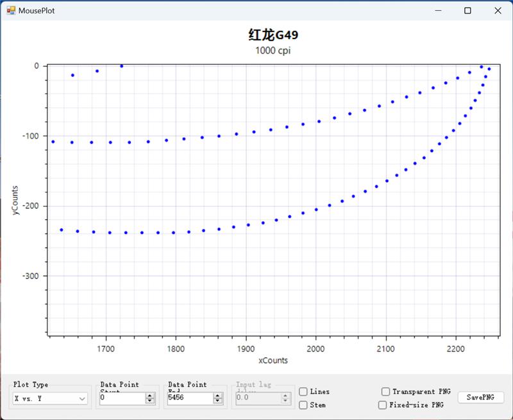Check the Transparent PNG option
Viewport: 513px width, 420px height.
point(385,392)
